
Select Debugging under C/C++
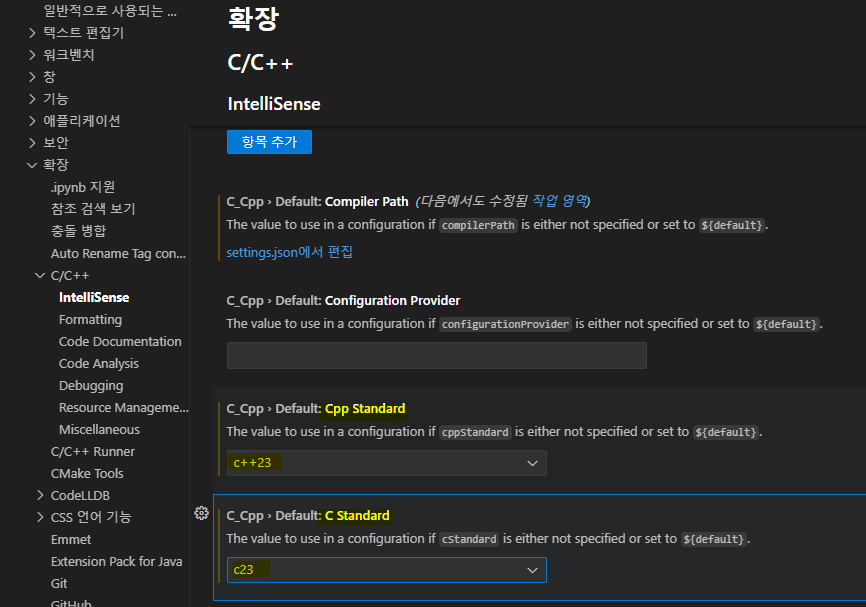[91, 386]
